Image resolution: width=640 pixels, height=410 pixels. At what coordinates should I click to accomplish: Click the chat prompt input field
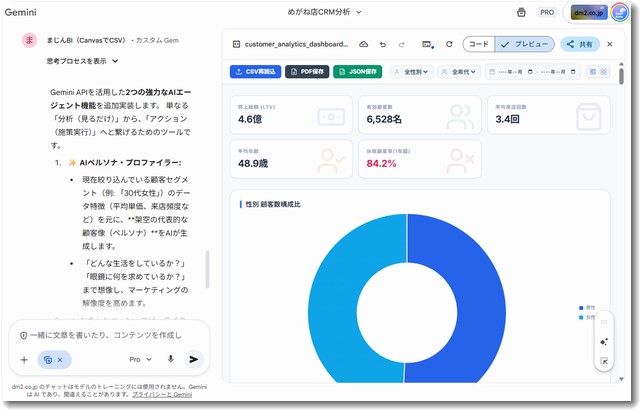[106, 335]
